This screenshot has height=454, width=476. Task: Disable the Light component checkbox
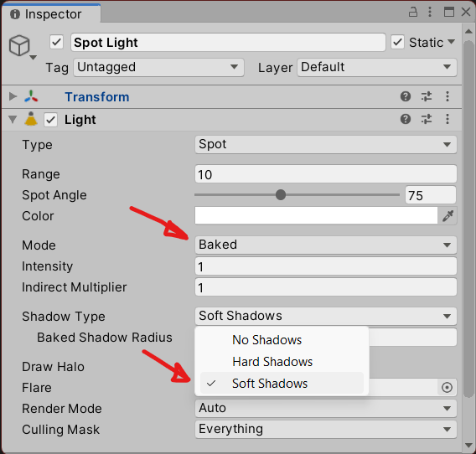point(50,120)
